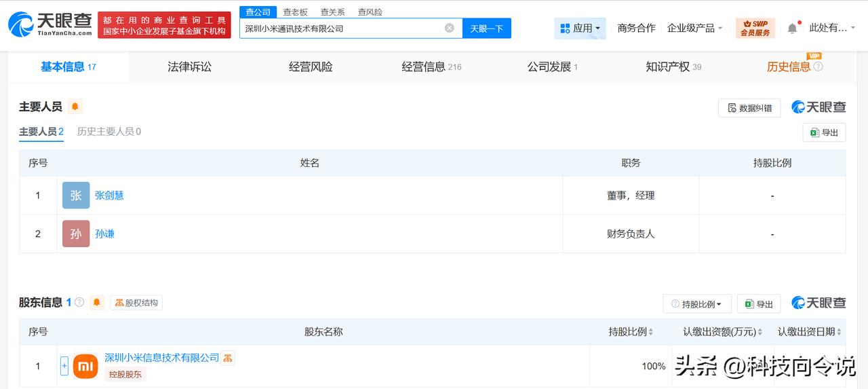Select the 知识产权 tab

pyautogui.click(x=673, y=67)
